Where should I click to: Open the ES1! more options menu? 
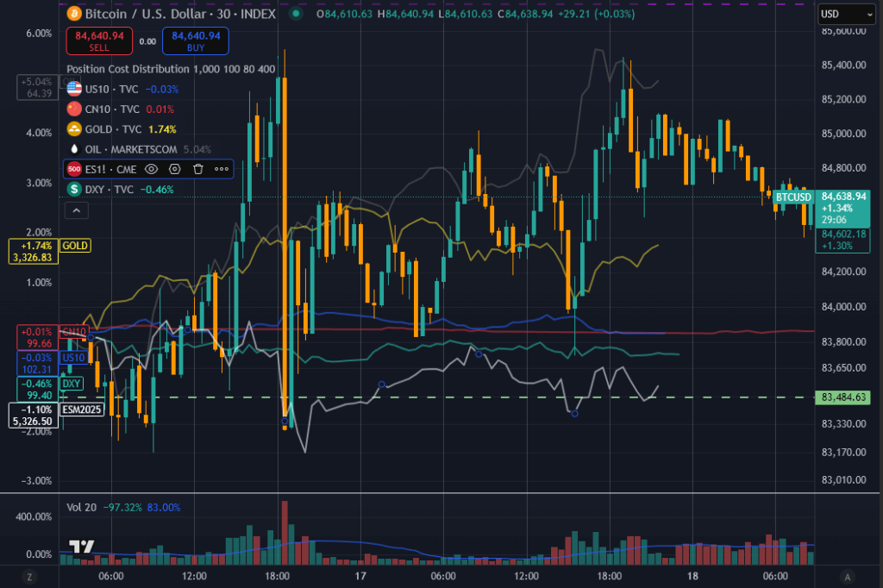pyautogui.click(x=222, y=169)
